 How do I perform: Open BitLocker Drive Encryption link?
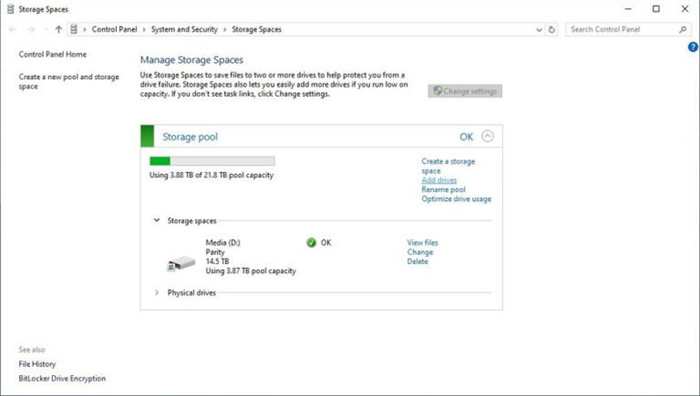(62, 379)
